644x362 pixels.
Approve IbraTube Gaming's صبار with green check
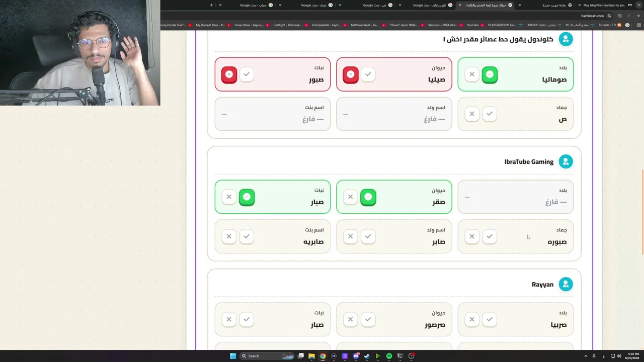[247, 197]
